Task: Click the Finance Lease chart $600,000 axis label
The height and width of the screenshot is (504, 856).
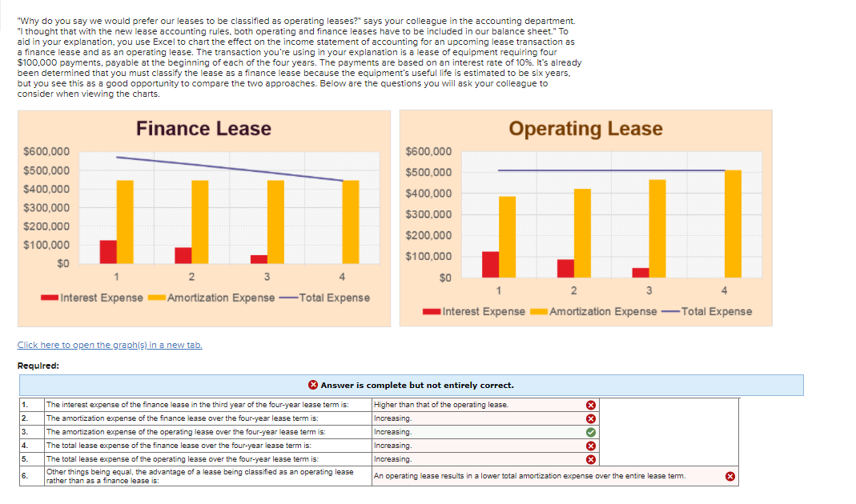Action: pos(46,151)
